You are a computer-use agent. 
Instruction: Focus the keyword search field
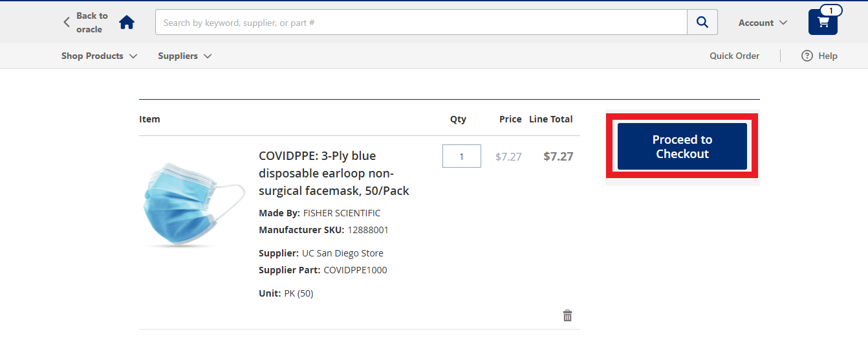[420, 23]
